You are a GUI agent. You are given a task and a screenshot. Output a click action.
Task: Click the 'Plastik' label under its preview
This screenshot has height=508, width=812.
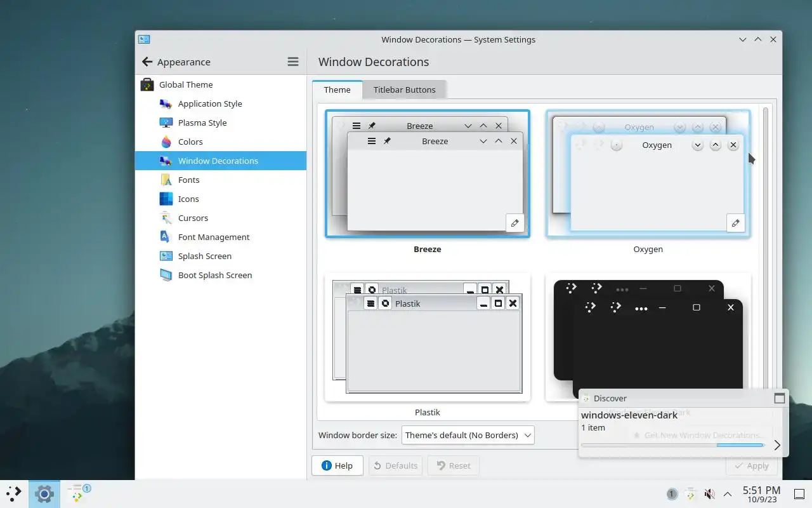pos(428,412)
